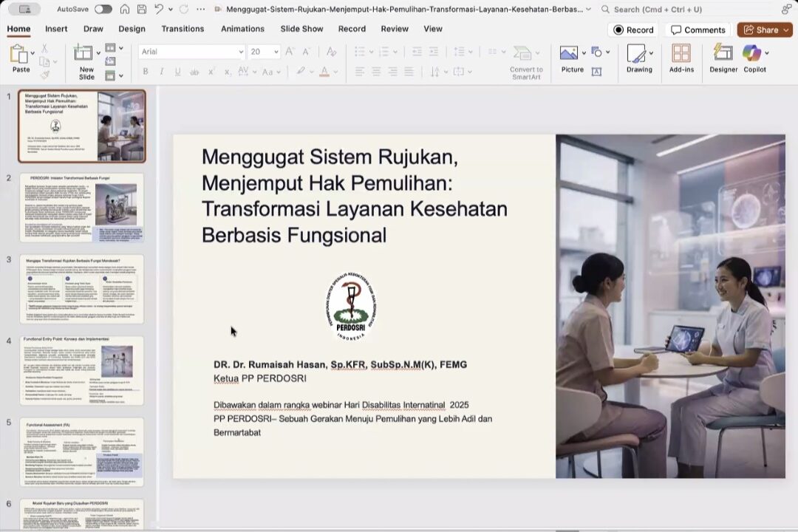Expand the Arial font name dropdown
Viewport: 798px width, 532px height.
coord(241,52)
